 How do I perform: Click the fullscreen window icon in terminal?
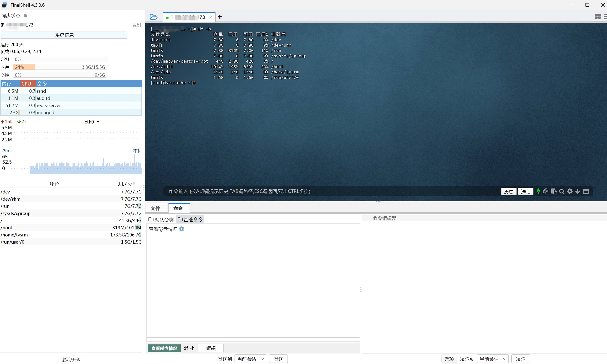pos(586,191)
